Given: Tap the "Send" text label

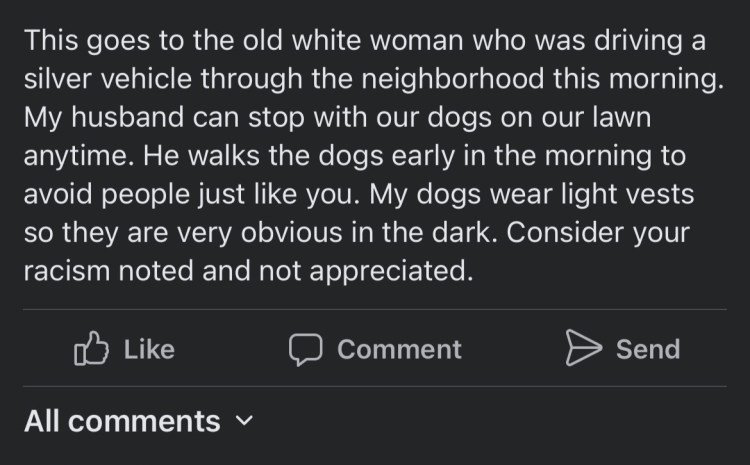Looking at the screenshot, I should coord(647,349).
